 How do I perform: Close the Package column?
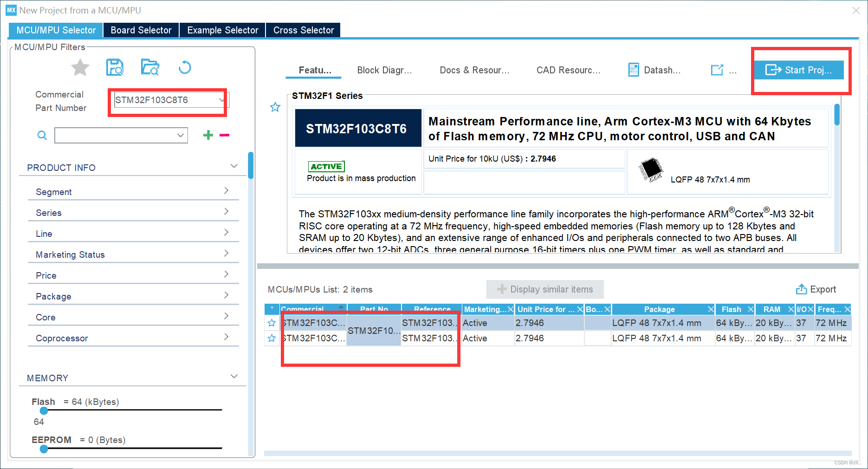point(711,309)
